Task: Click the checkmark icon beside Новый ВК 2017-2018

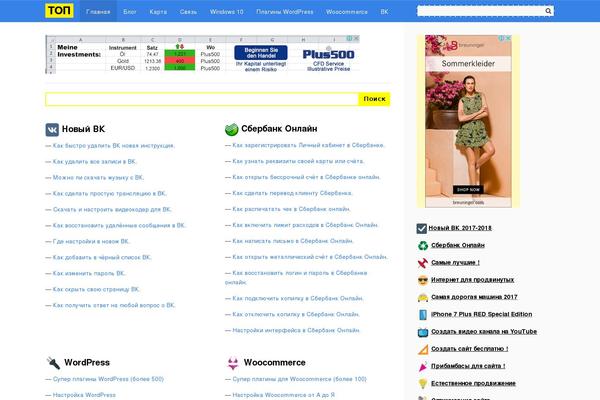Action: pyautogui.click(x=421, y=229)
